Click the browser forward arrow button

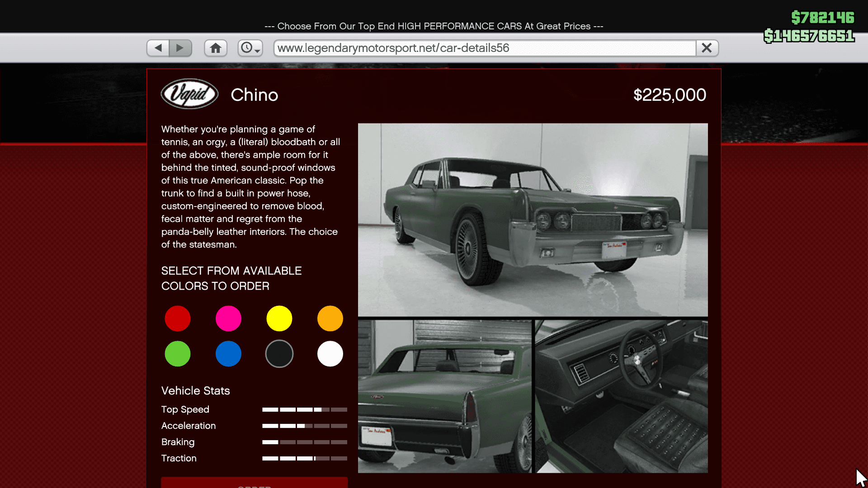click(x=180, y=48)
